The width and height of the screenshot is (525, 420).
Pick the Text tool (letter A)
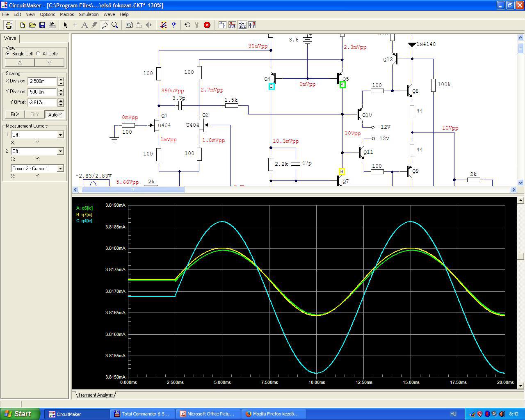pyautogui.click(x=84, y=25)
